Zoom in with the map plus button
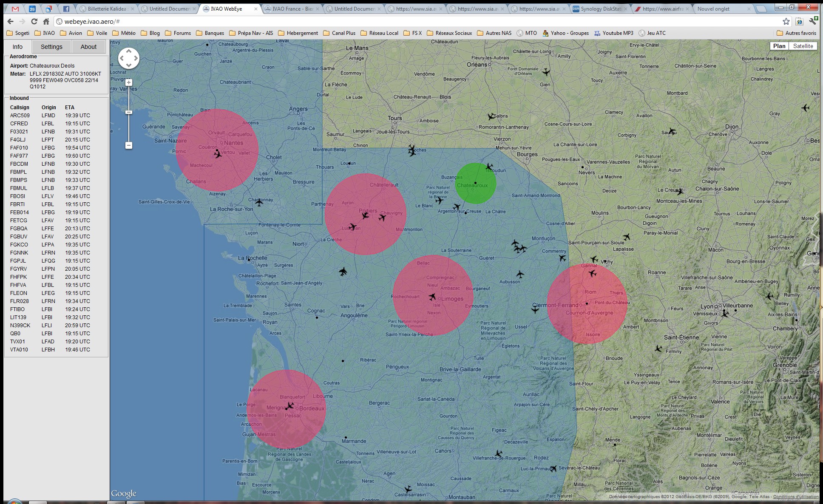Screen dimensions: 823x504 129,82
